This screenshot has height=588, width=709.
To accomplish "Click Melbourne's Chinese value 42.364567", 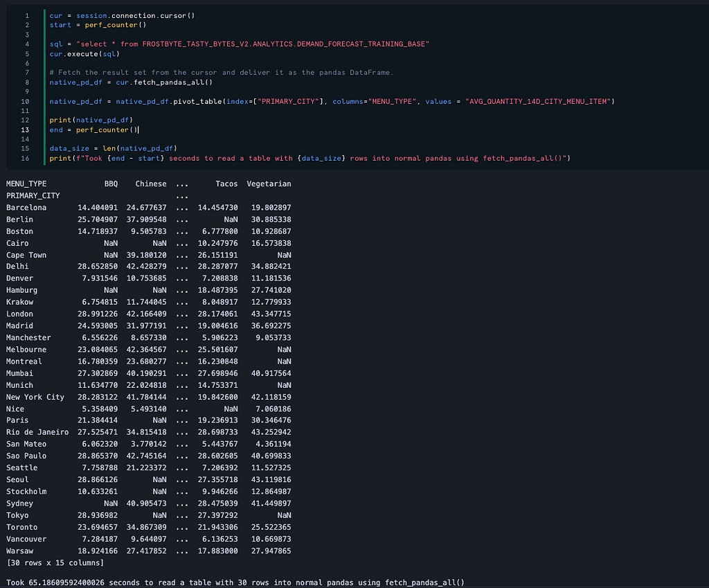I will click(x=147, y=349).
